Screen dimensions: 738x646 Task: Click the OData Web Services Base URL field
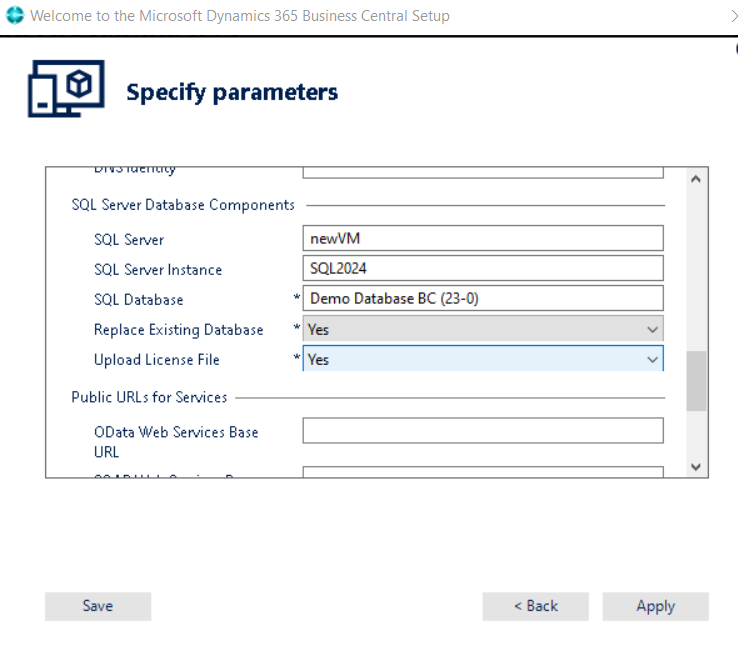(x=483, y=431)
